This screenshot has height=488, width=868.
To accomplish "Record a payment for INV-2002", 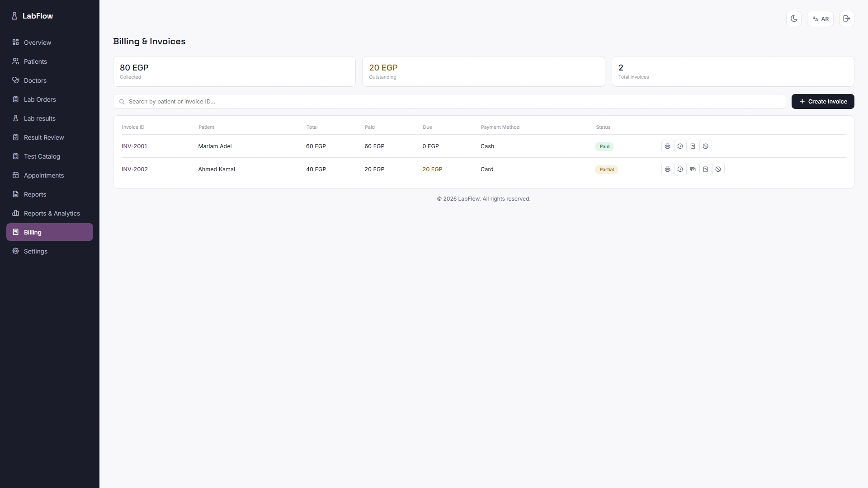I will pos(693,169).
